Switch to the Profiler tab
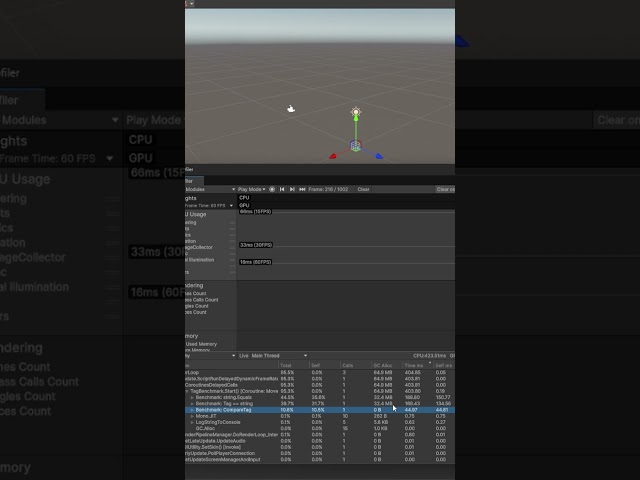The image size is (640, 480). (x=194, y=181)
